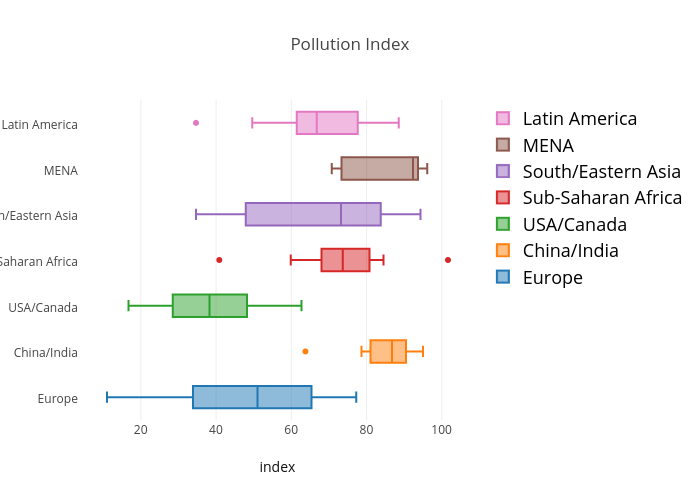Toggle the China/India legend label
Viewport: 700px width, 500px height.
coord(584,251)
